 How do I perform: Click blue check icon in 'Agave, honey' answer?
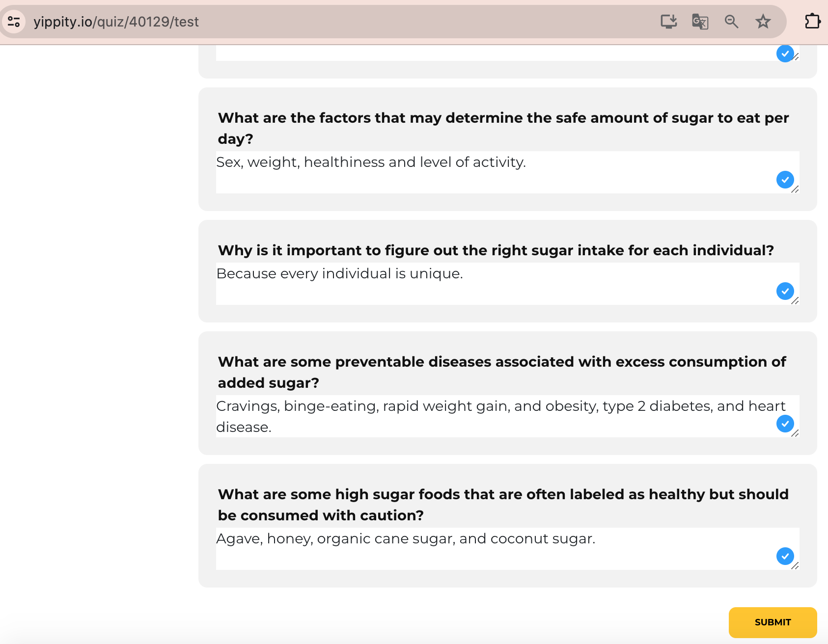click(785, 556)
